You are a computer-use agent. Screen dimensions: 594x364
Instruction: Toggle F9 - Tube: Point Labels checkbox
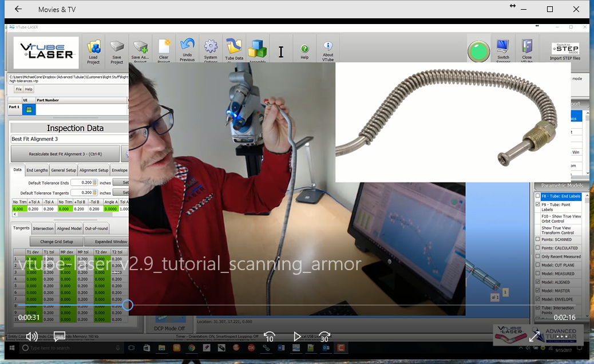point(537,204)
